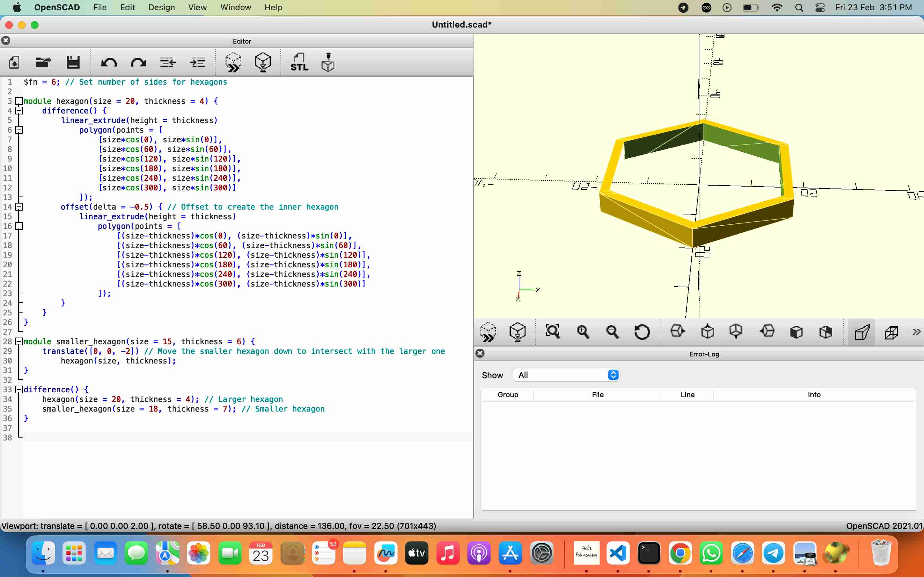Select the perspective view cube icon

(862, 332)
